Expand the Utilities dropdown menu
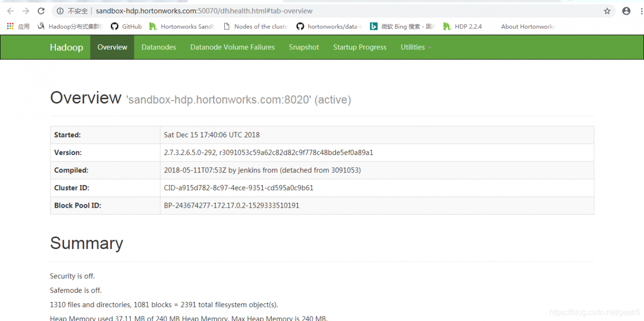644x321 pixels. (x=416, y=47)
